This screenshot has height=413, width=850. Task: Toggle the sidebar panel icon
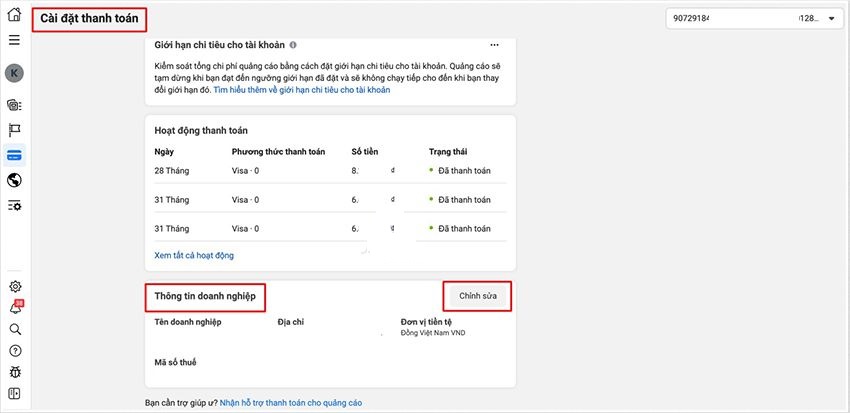[x=15, y=394]
